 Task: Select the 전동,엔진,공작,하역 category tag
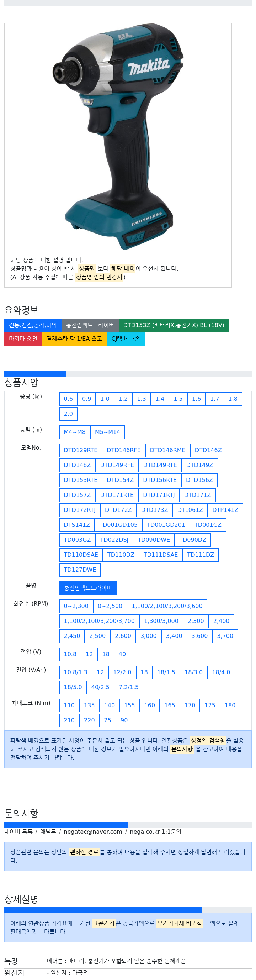click(x=33, y=325)
